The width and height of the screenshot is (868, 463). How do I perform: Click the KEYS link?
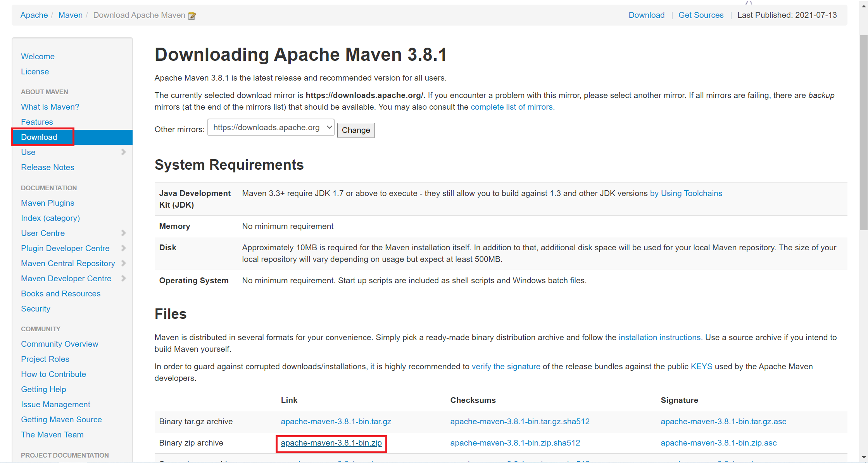tap(701, 367)
